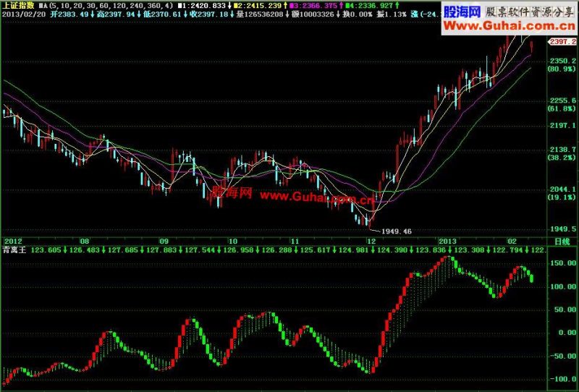Open the 日线 period selector

pos(562,242)
